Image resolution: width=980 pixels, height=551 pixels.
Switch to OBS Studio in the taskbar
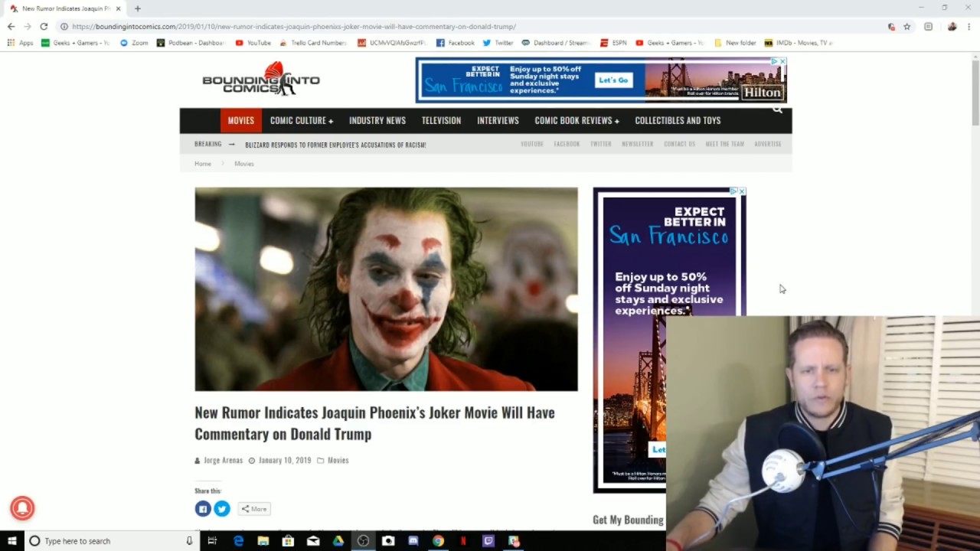(x=363, y=541)
